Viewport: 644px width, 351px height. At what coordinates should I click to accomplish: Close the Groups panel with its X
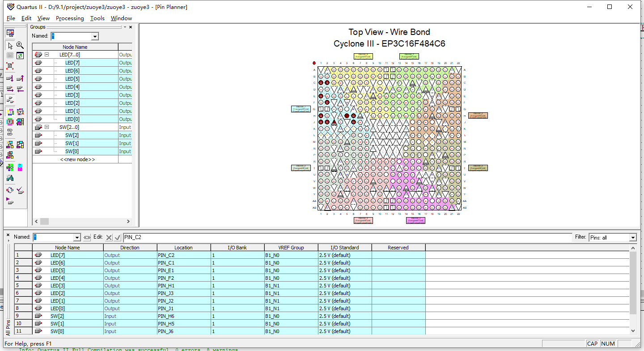(131, 27)
